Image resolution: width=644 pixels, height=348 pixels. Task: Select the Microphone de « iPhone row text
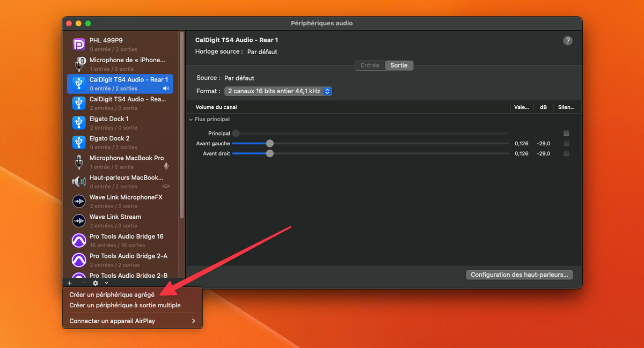127,60
